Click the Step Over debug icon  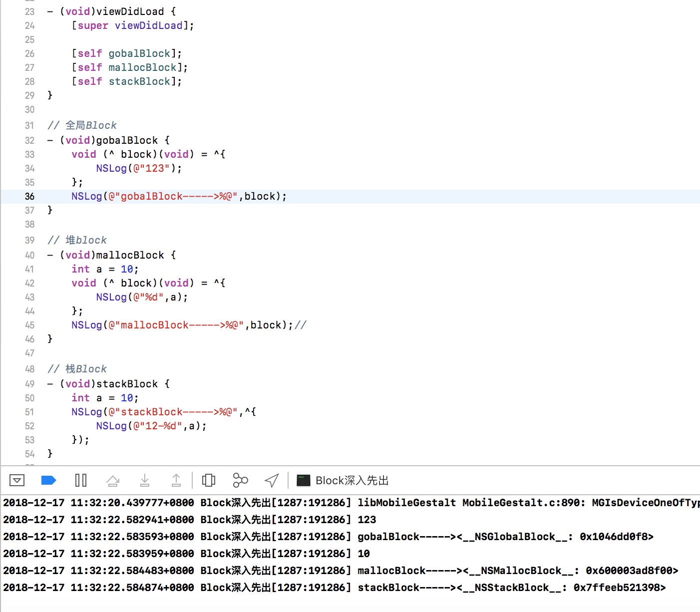point(113,481)
